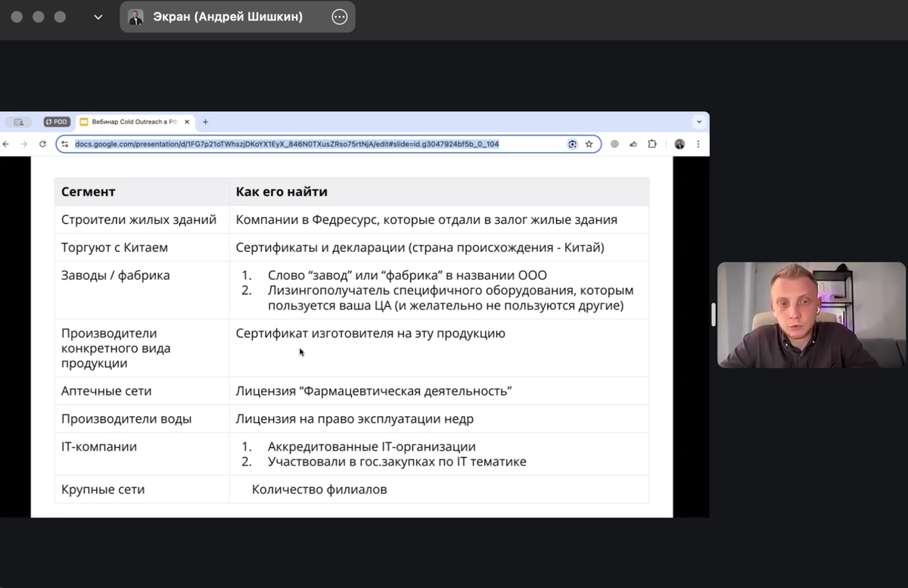The width and height of the screenshot is (908, 588).
Task: Open a new browser tab
Action: 205,122
